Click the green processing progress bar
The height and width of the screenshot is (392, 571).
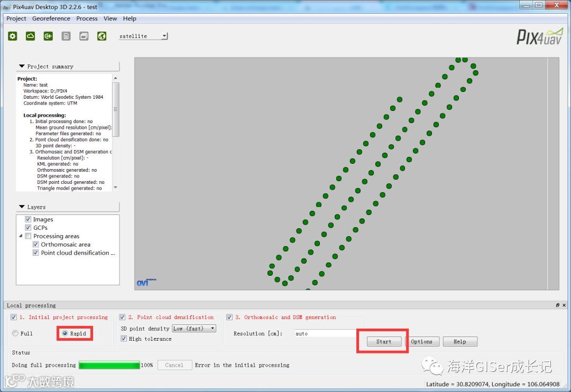coord(109,365)
